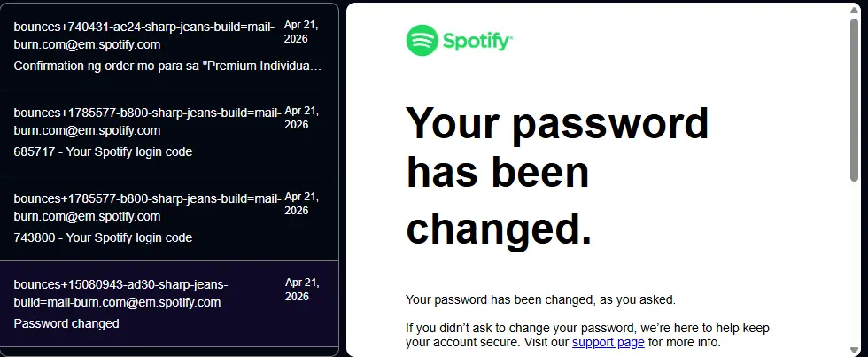The width and height of the screenshot is (868, 357).
Task: Open the Premium Individual order confirmation email
Action: click(x=169, y=46)
